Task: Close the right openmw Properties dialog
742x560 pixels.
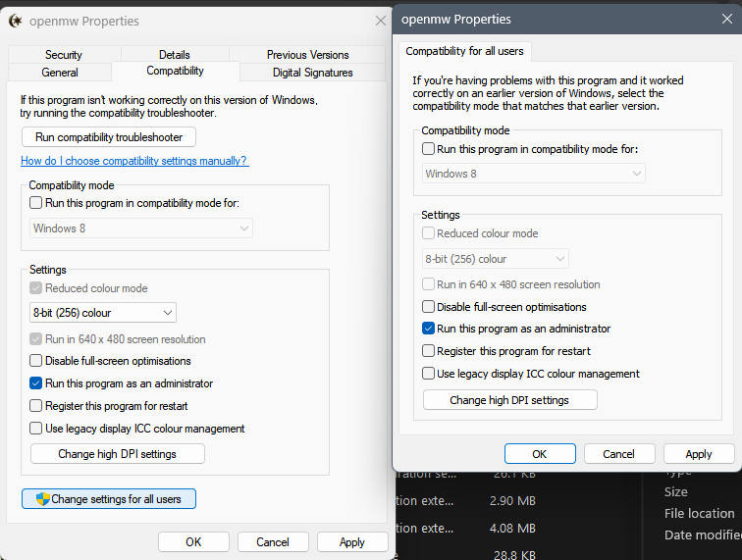Action: pyautogui.click(x=727, y=19)
